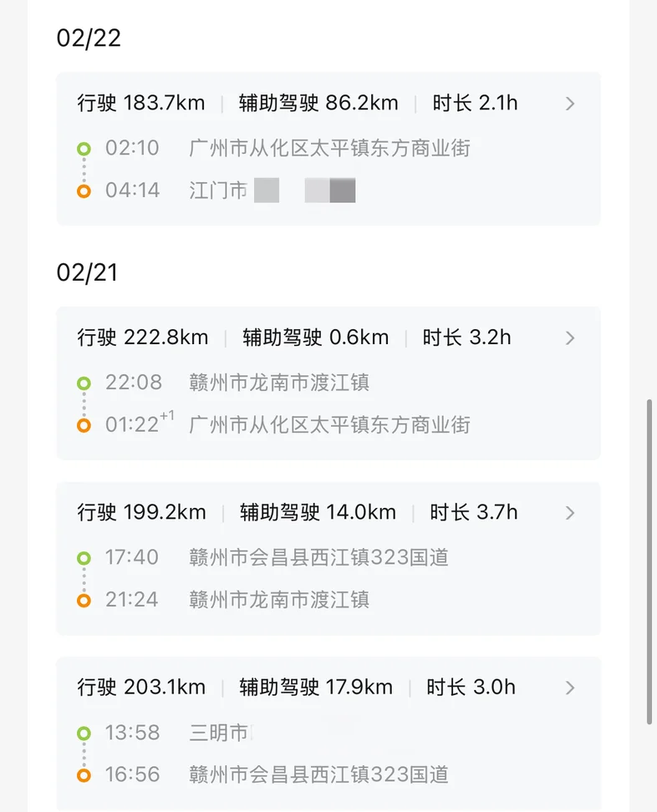Select the 02/21 date header

coord(87,272)
